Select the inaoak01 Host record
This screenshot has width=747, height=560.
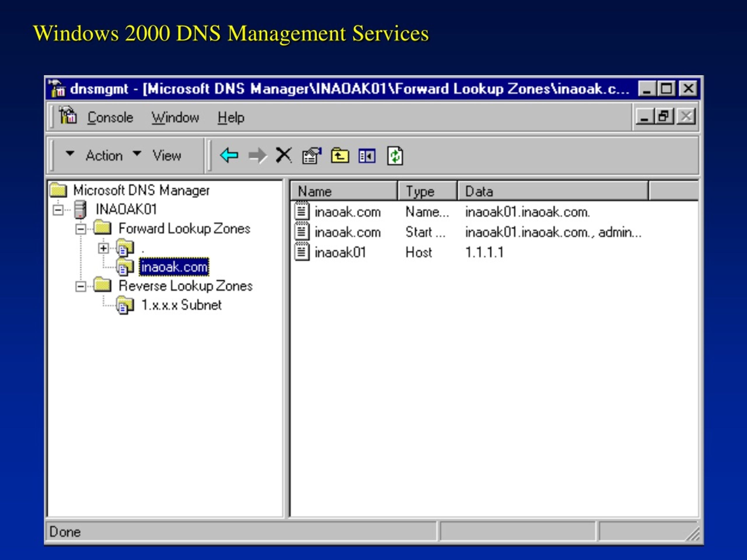(x=340, y=253)
